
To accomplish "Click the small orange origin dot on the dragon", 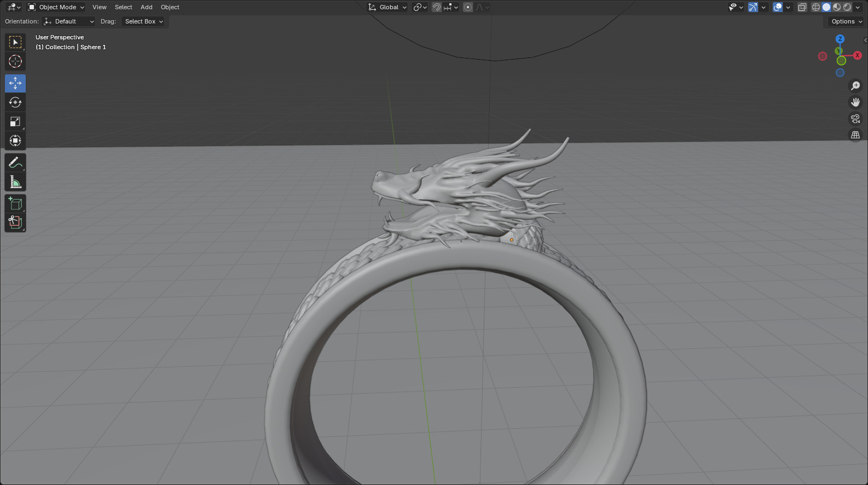I will (512, 239).
